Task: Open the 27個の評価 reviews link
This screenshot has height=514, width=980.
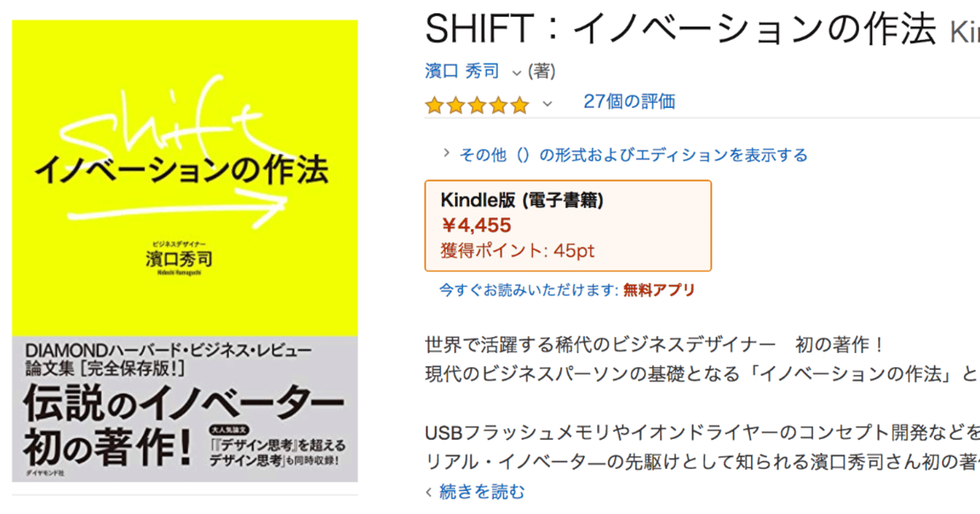Action: point(629,102)
